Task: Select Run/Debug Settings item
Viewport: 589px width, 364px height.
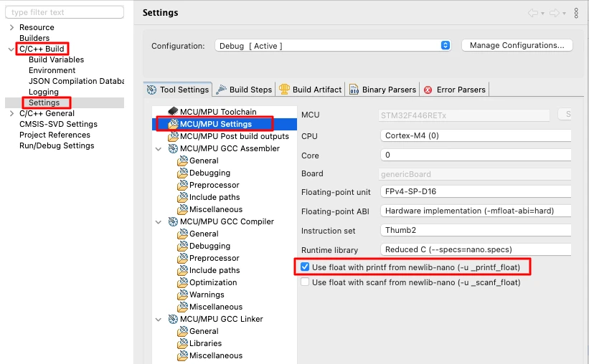Action: [57, 145]
